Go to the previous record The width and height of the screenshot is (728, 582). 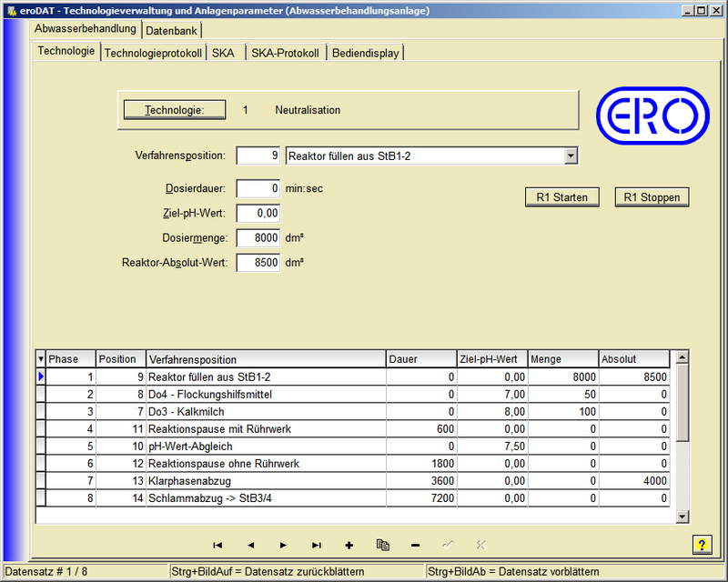[x=250, y=545]
